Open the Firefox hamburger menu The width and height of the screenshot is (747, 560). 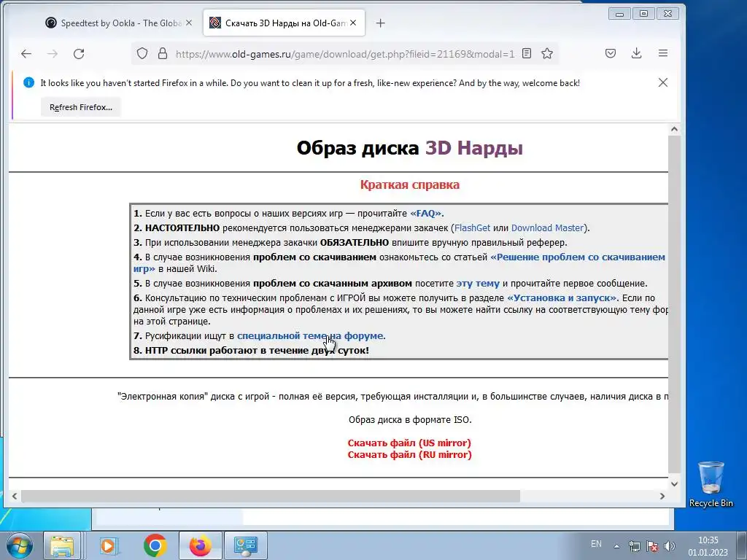pyautogui.click(x=662, y=53)
